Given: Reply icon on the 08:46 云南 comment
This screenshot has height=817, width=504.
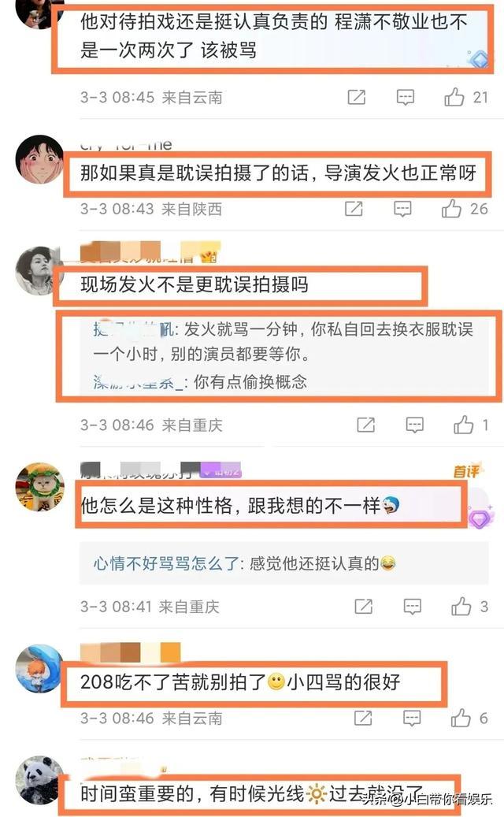Looking at the screenshot, I should pos(412,718).
